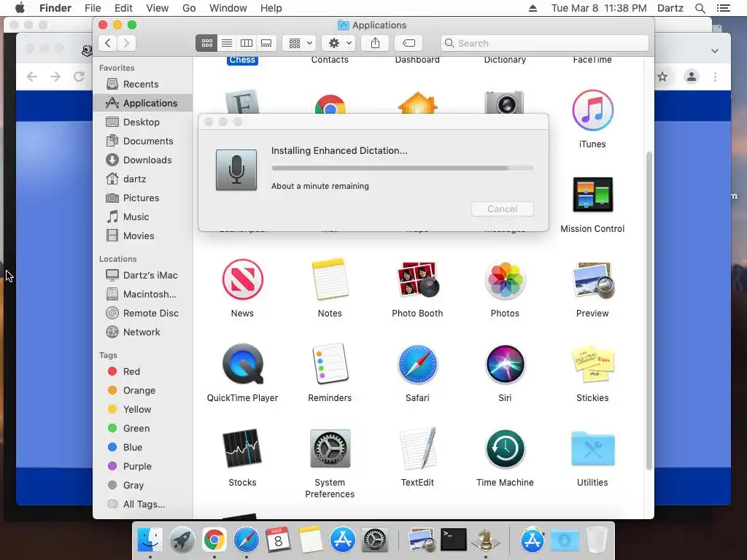747x560 pixels.
Task: Select the Red tag
Action: pos(143,371)
